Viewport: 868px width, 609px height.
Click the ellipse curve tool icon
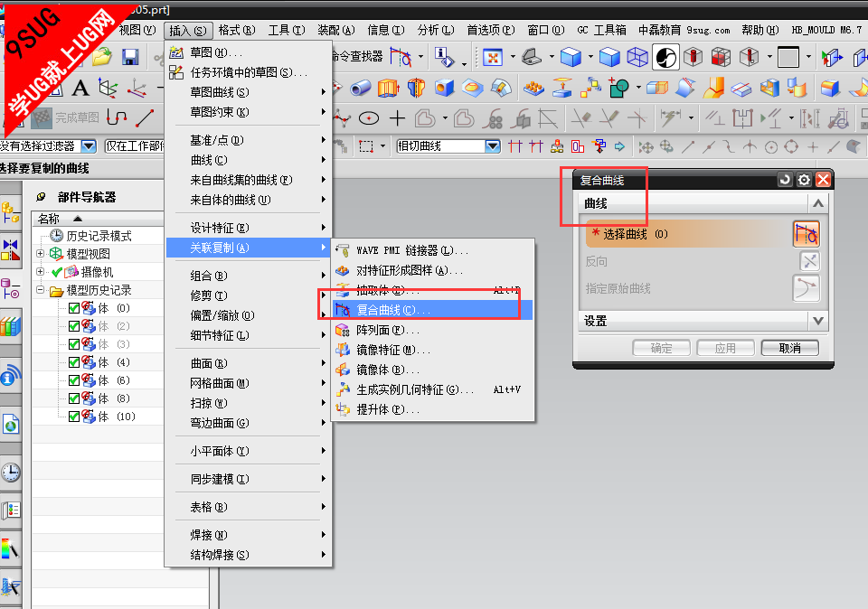[369, 117]
